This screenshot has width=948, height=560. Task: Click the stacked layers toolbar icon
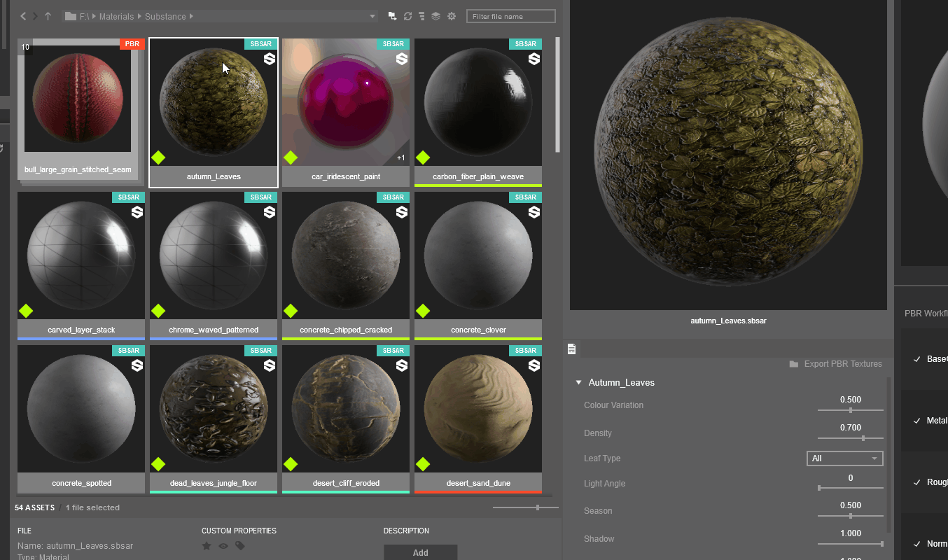point(435,16)
